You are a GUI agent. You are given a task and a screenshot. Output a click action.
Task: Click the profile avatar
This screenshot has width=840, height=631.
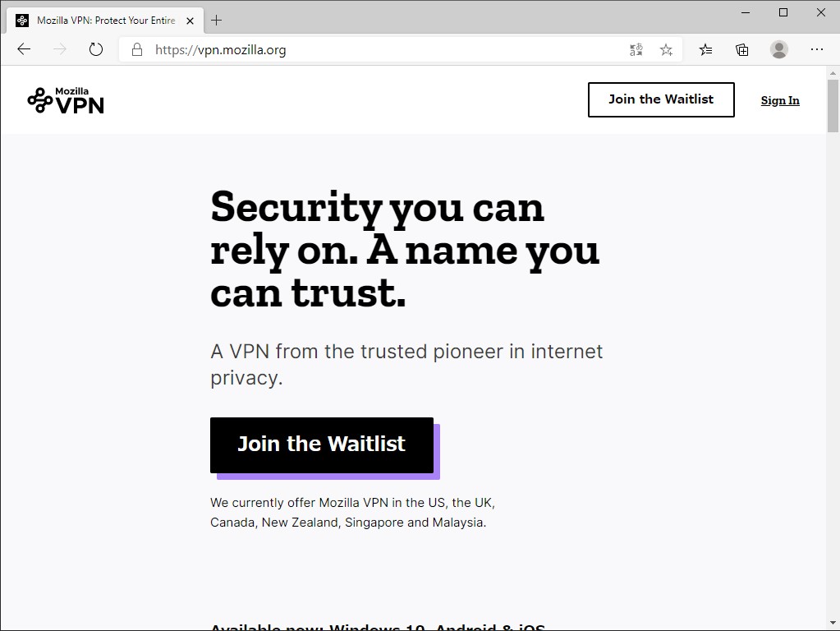pyautogui.click(x=778, y=49)
